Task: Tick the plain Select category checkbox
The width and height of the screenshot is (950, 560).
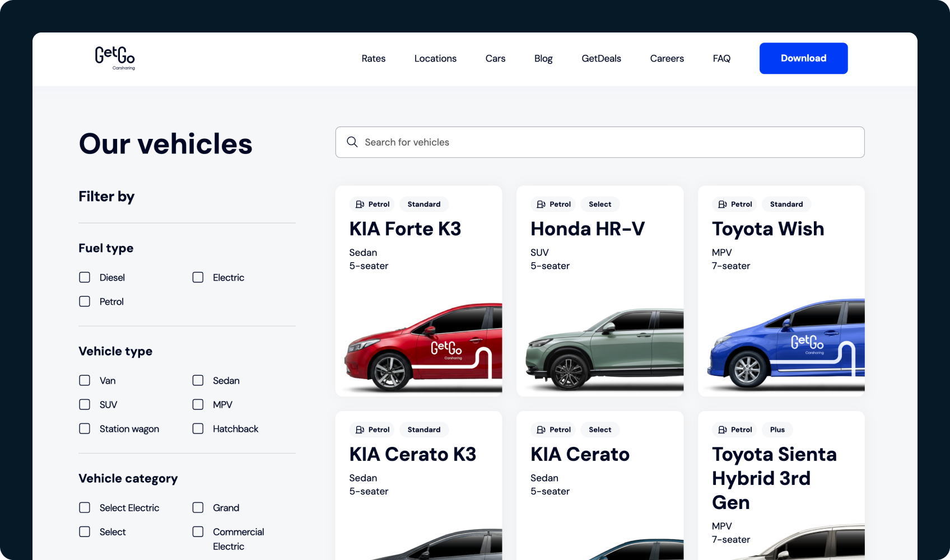Action: pos(85,531)
